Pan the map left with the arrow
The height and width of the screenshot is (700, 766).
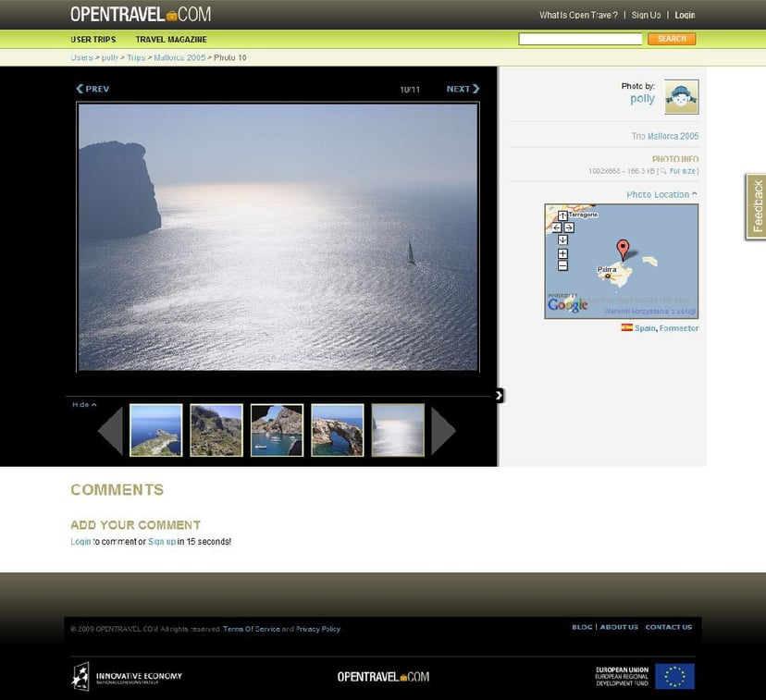pos(557,227)
